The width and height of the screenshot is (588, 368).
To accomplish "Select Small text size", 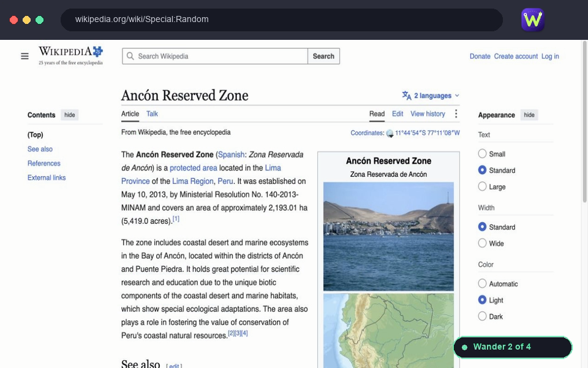I will (482, 153).
